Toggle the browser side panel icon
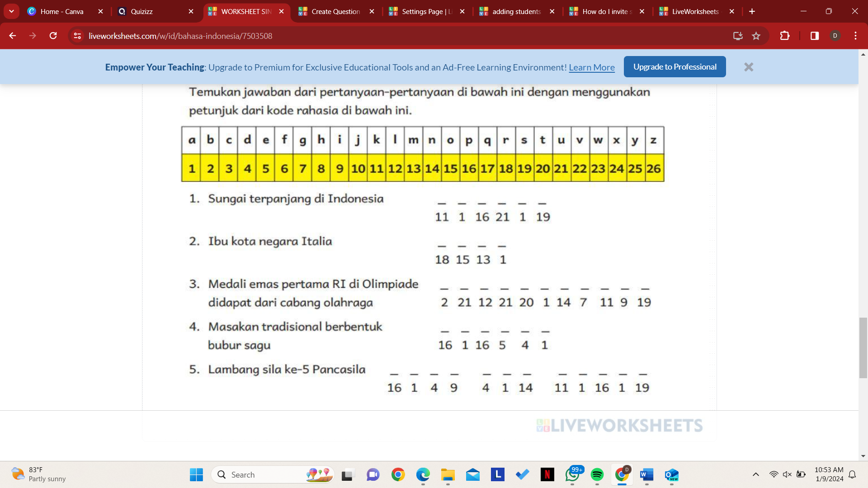 tap(815, 36)
